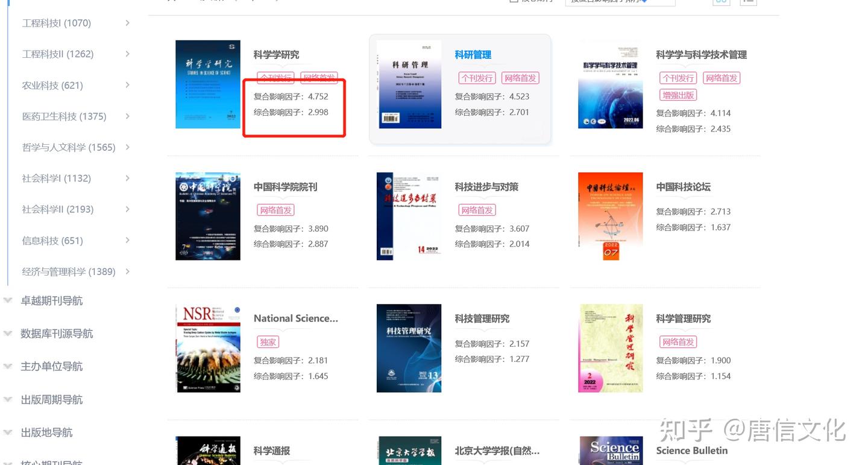The height and width of the screenshot is (465, 868).
Task: Click 网络首发 tag under 科技进步与对策
Action: 477,210
